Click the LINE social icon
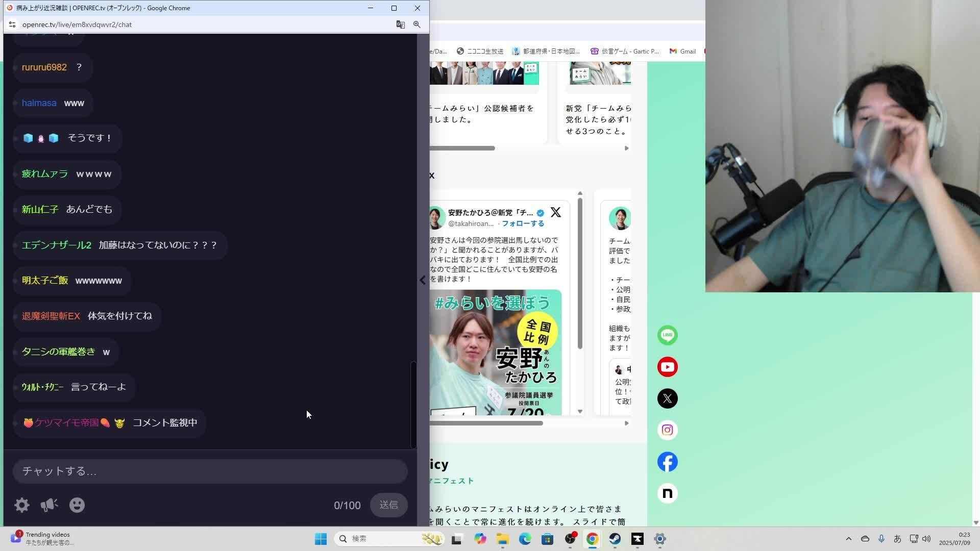 click(x=668, y=335)
